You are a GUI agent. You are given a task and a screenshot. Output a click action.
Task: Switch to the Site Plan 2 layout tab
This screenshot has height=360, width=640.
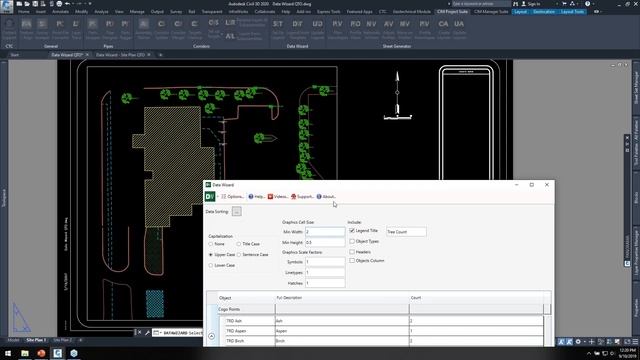[62, 340]
